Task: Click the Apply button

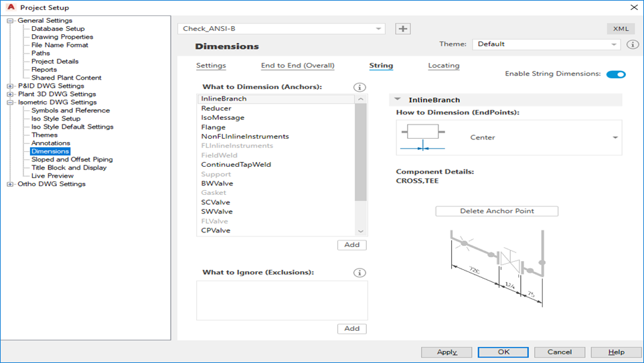Action: 447,352
